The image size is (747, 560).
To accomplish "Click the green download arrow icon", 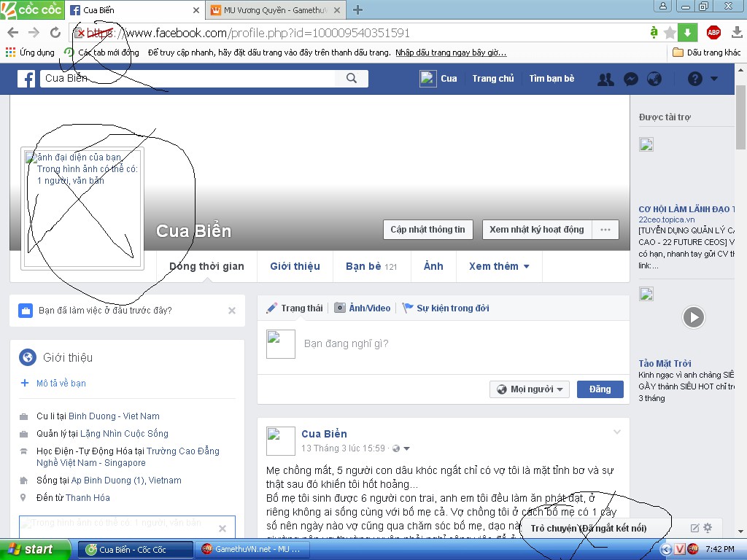I will pos(687,33).
